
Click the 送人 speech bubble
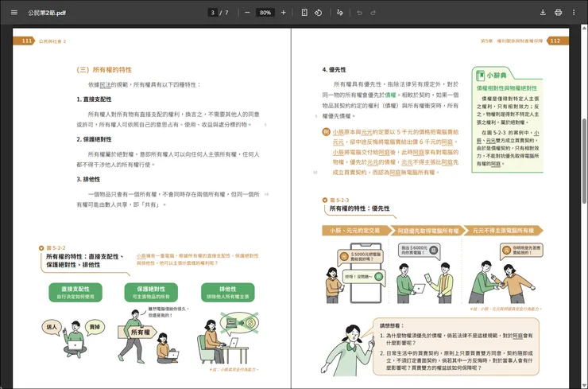tap(52, 327)
